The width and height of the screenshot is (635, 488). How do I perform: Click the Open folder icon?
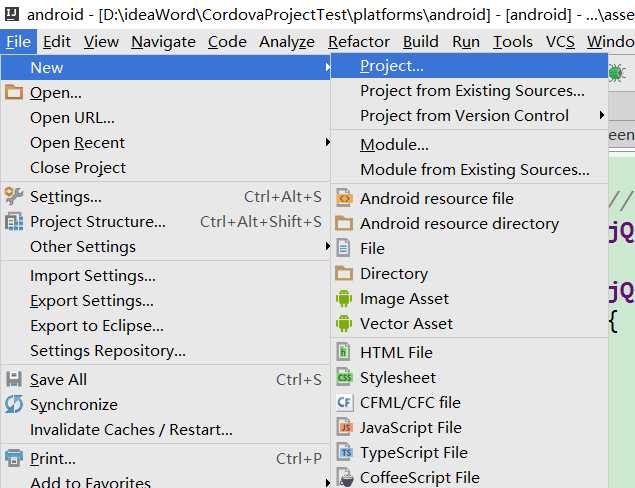coord(14,92)
